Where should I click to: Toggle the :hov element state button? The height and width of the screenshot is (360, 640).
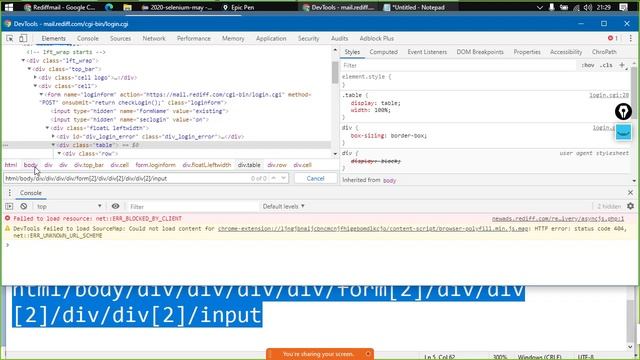[588, 65]
